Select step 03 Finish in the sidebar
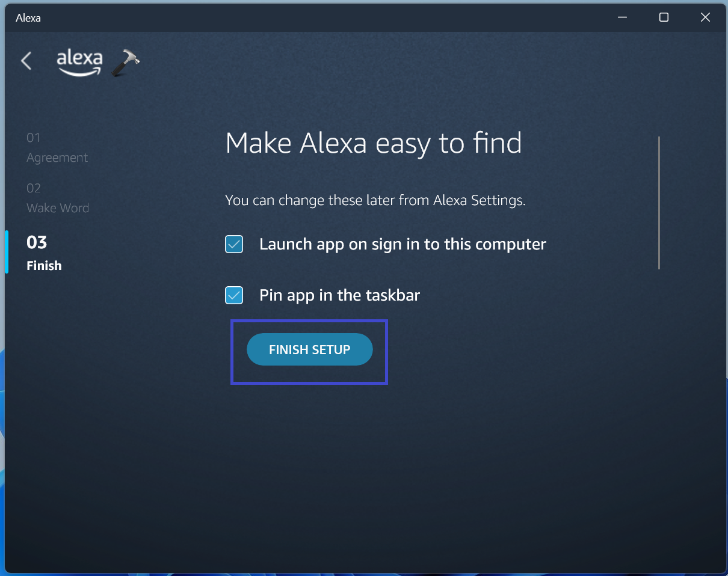Screen dimensions: 728x576 point(44,253)
